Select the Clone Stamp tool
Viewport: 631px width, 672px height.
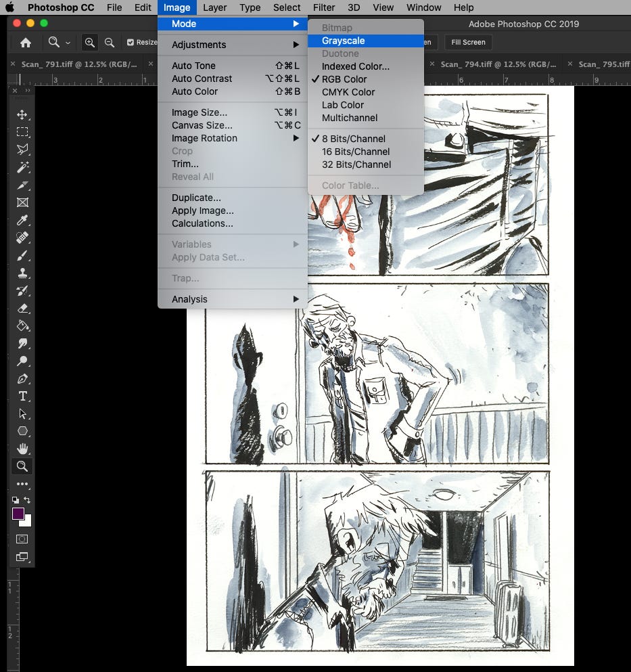[x=22, y=273]
